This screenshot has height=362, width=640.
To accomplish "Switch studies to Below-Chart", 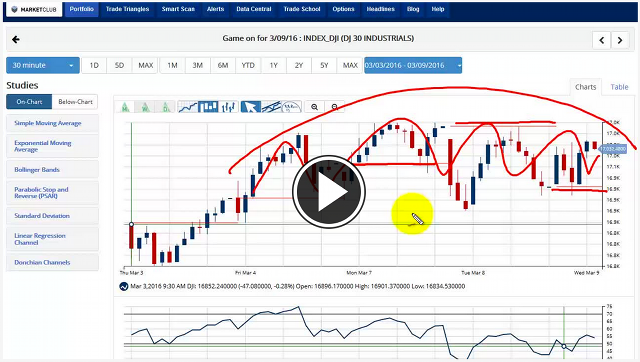I will tap(75, 102).
